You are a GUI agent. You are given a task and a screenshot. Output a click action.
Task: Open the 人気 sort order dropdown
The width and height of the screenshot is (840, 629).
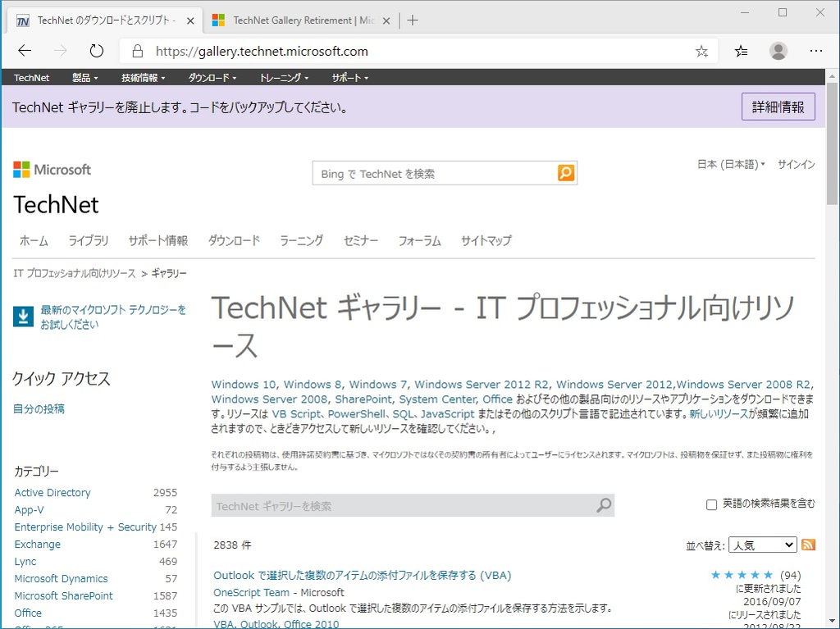coord(763,545)
